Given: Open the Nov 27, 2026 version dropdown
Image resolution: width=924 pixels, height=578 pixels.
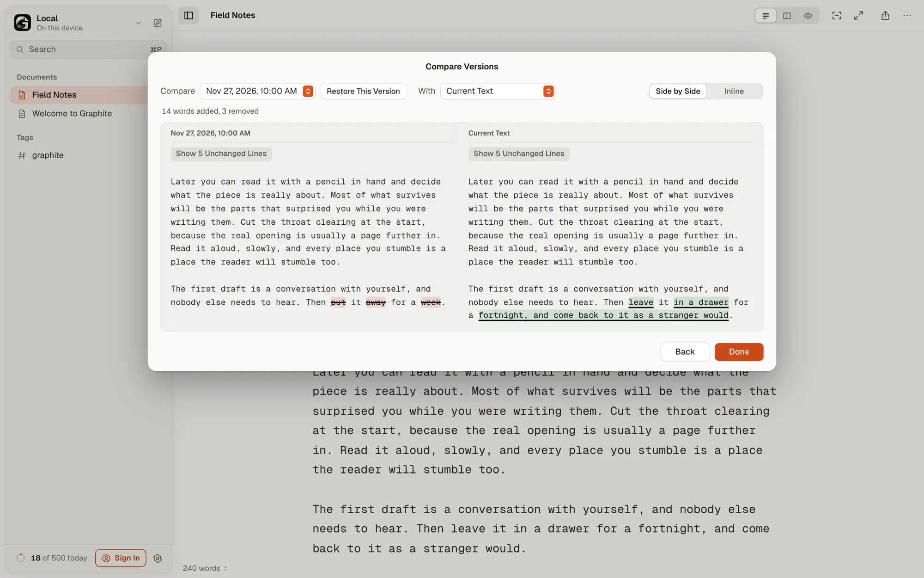Looking at the screenshot, I should click(x=257, y=91).
